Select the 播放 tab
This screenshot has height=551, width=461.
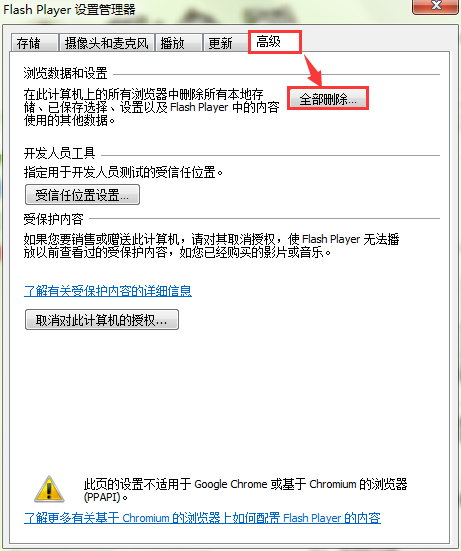[179, 43]
